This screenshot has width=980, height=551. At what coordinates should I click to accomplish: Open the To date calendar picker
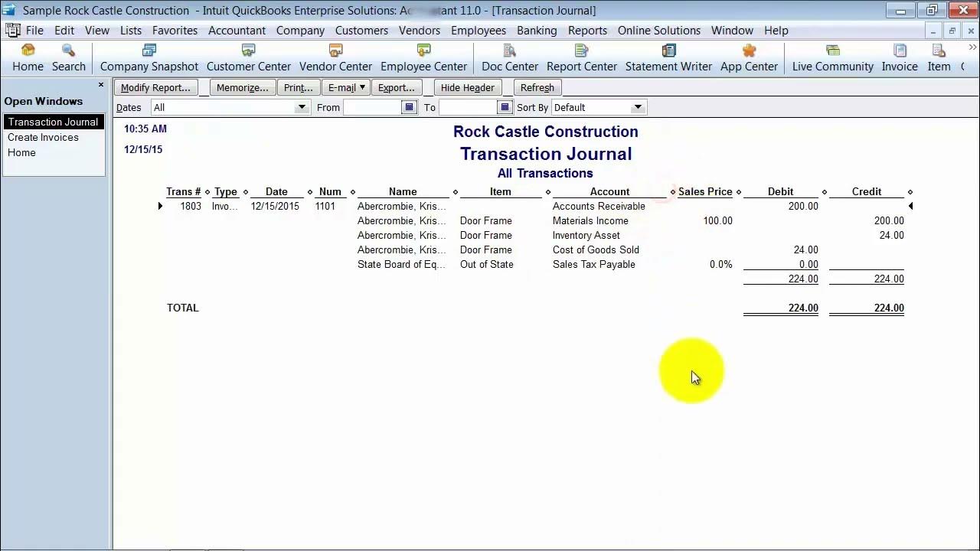pyautogui.click(x=504, y=107)
